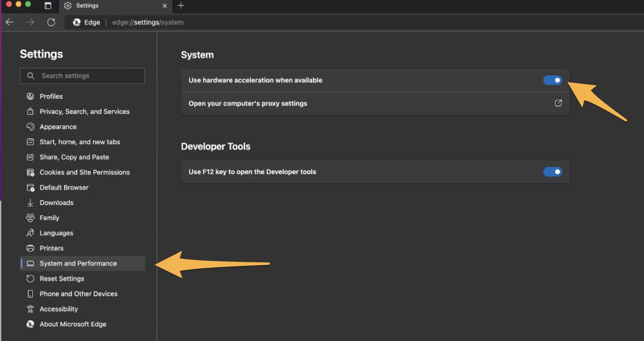Open Appearance settings
This screenshot has height=341, width=644.
coord(83,127)
